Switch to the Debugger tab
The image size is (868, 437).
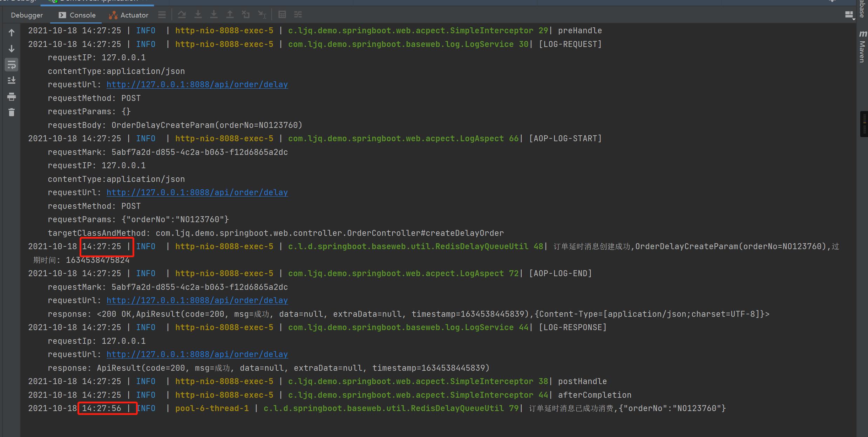[27, 15]
